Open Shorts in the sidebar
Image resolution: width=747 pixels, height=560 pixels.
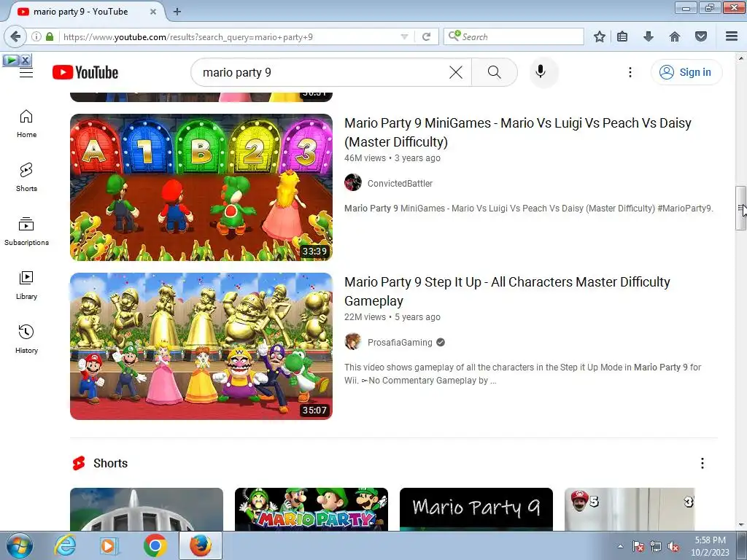pyautogui.click(x=26, y=177)
